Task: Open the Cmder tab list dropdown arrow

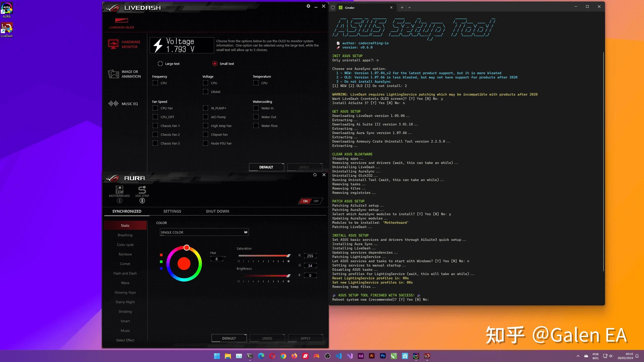Action: click(410, 8)
